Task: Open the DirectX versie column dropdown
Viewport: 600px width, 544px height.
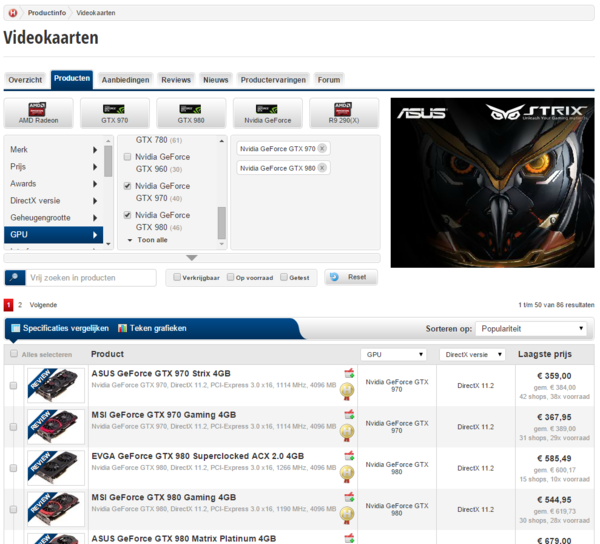Action: coord(472,355)
